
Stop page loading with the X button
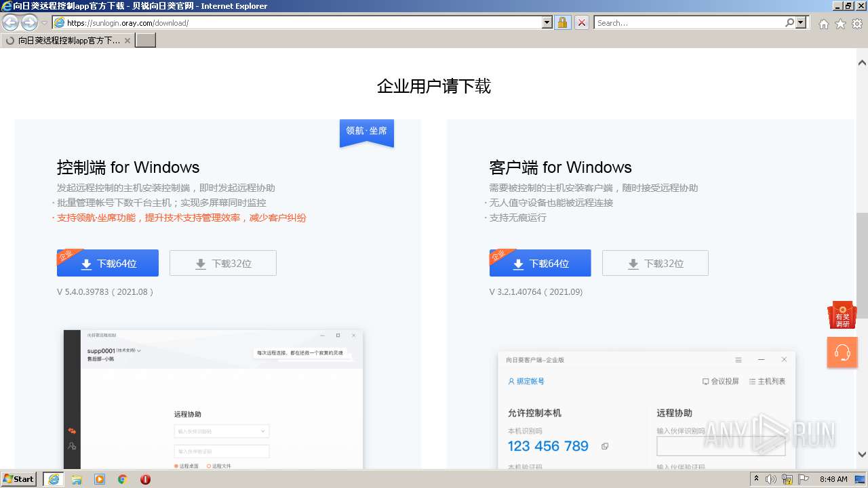point(582,22)
